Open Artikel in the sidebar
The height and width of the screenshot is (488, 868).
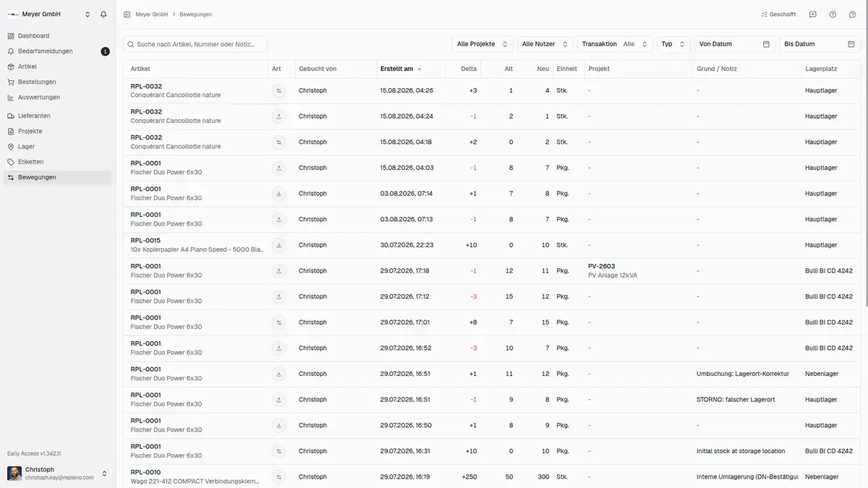pyautogui.click(x=58, y=67)
